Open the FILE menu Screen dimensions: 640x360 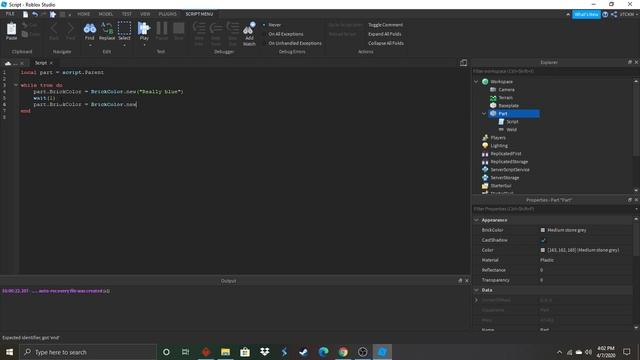(10, 14)
